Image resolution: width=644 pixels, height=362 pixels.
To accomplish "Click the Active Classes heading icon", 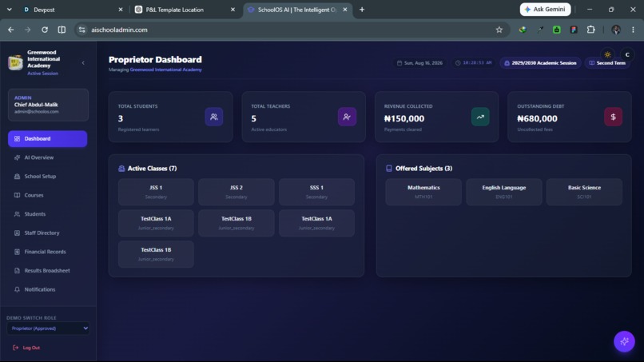I will (121, 169).
